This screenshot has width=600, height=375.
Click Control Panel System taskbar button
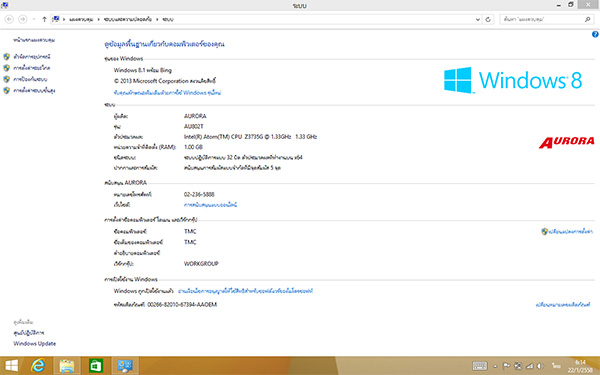125,366
